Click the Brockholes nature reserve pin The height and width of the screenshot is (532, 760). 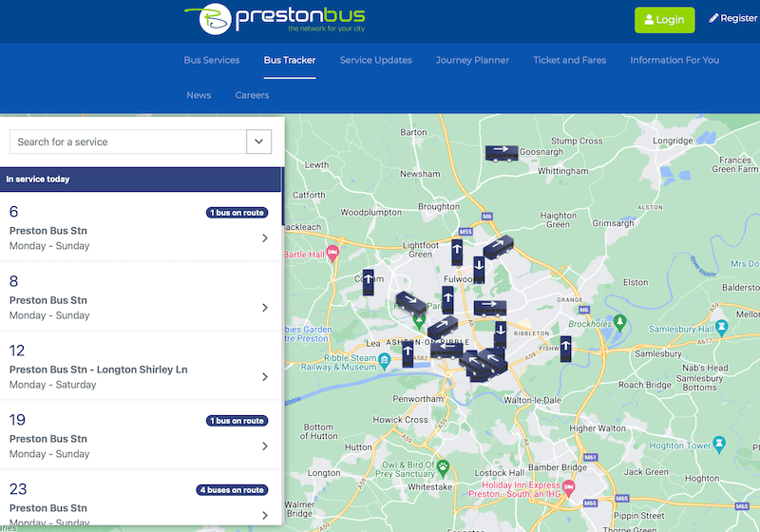pos(620,323)
